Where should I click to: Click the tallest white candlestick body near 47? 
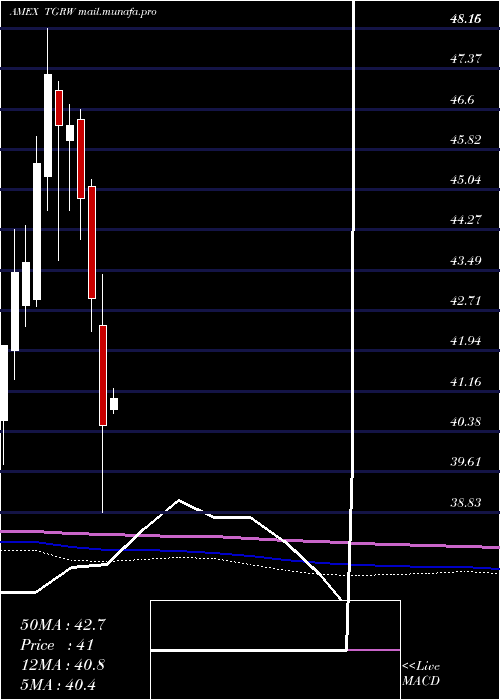48,125
